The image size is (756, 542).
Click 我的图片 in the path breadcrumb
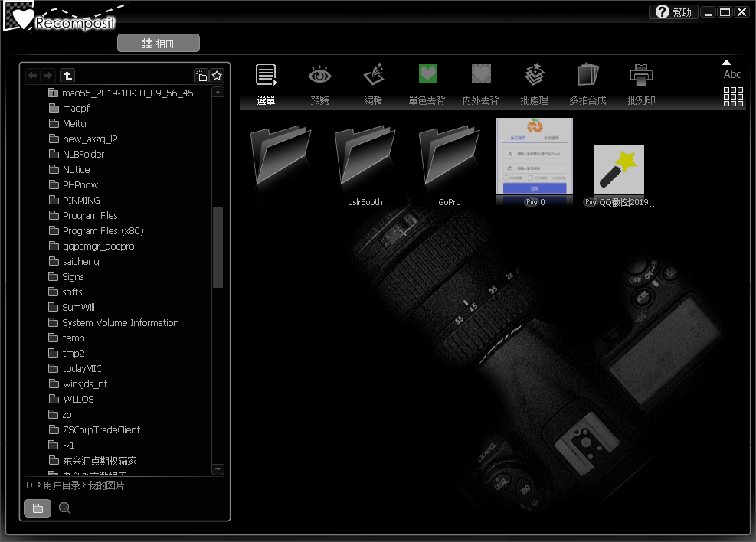click(106, 485)
